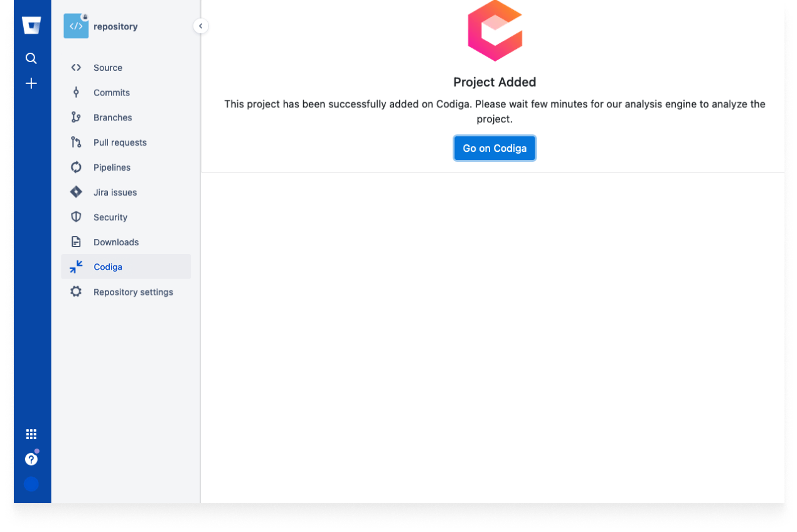Select the Pipelines sidebar icon

point(76,167)
